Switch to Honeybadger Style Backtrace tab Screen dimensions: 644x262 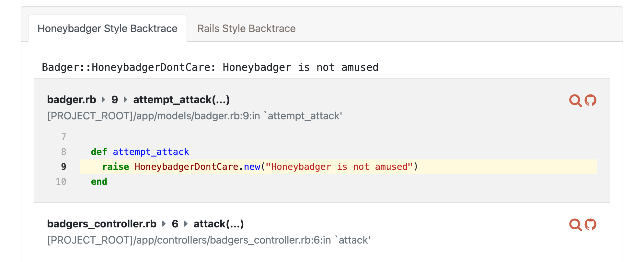[x=107, y=28]
